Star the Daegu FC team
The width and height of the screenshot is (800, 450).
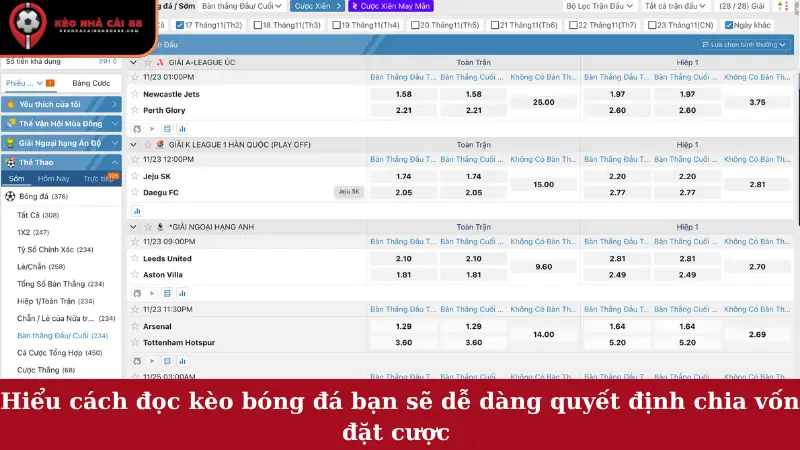point(135,192)
